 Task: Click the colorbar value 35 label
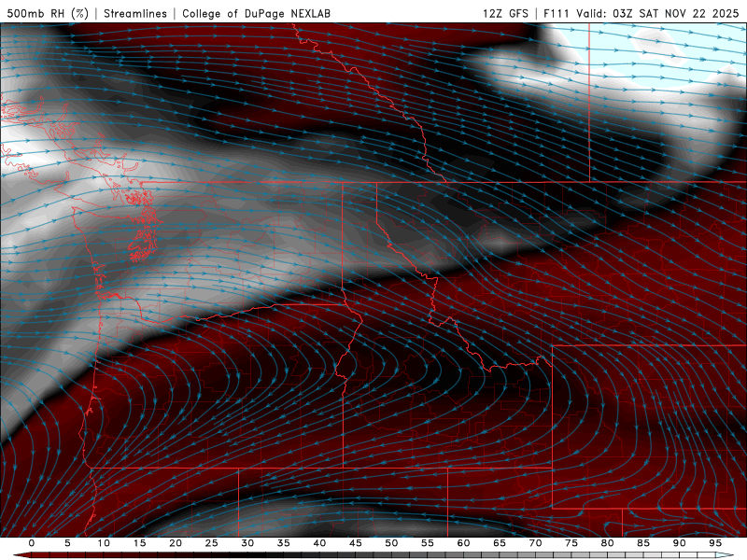pos(284,543)
